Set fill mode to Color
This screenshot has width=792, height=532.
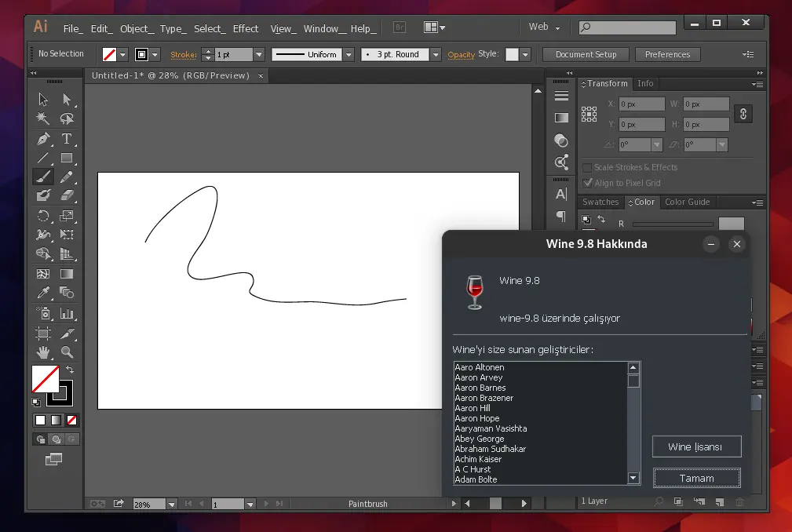pyautogui.click(x=40, y=421)
